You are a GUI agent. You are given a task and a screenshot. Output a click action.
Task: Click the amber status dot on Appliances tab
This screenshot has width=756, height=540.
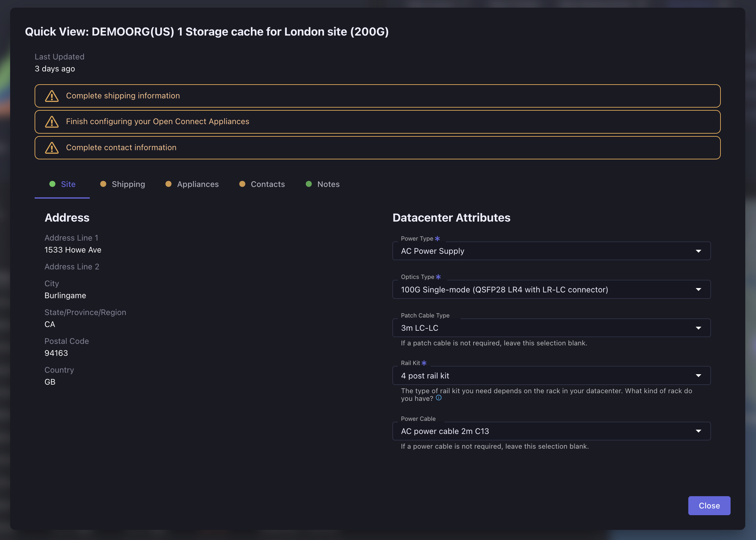[168, 184]
